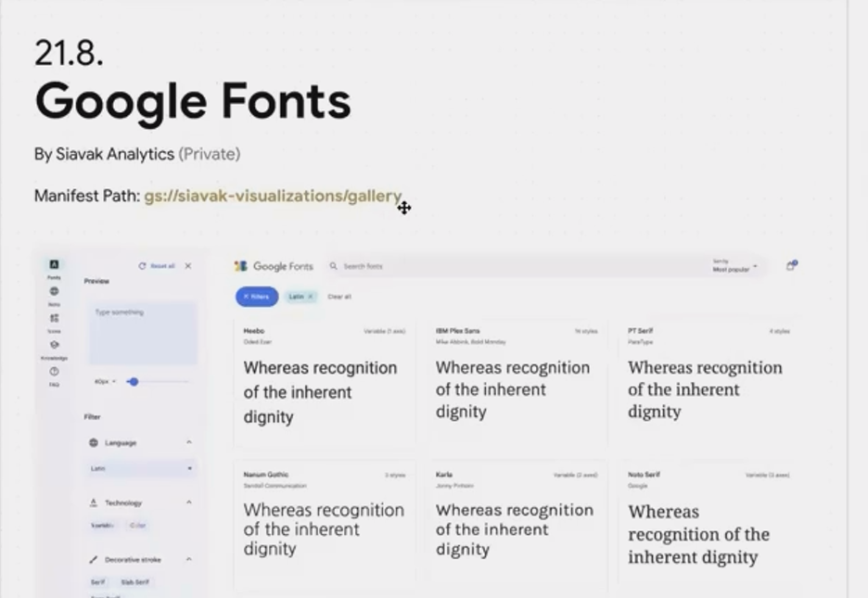Viewport: 868px width, 598px height.
Task: Click the Filter heading in panel
Action: 92,416
